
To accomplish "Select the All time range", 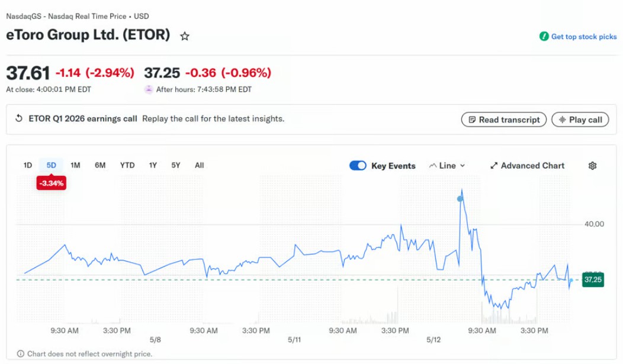I will coord(200,165).
